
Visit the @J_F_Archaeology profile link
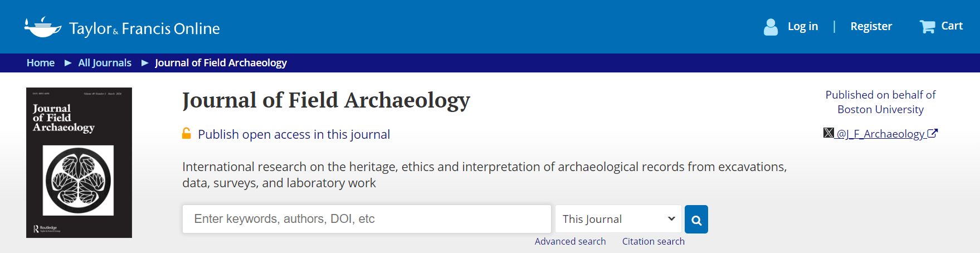[x=880, y=134]
